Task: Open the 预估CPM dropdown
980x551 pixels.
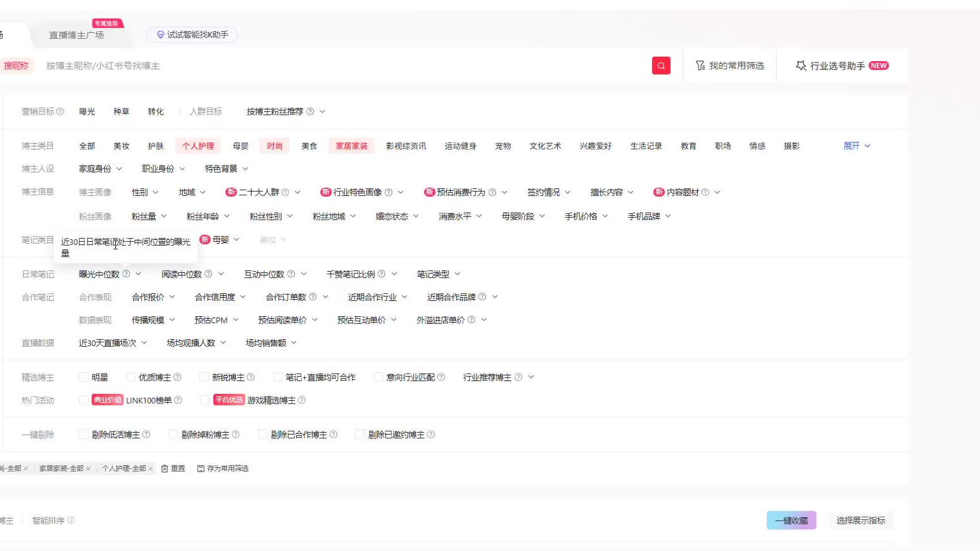Action: tap(217, 320)
